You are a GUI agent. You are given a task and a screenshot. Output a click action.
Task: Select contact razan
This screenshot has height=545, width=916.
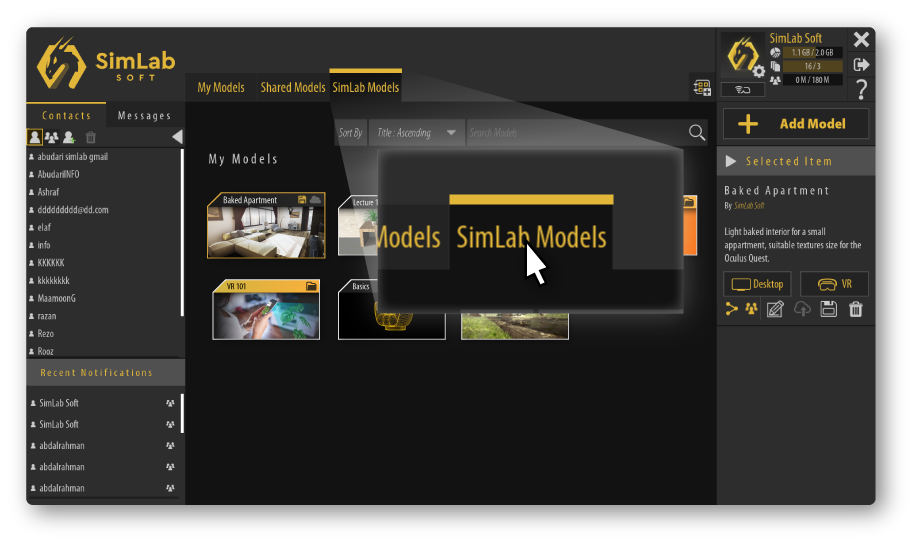point(47,316)
